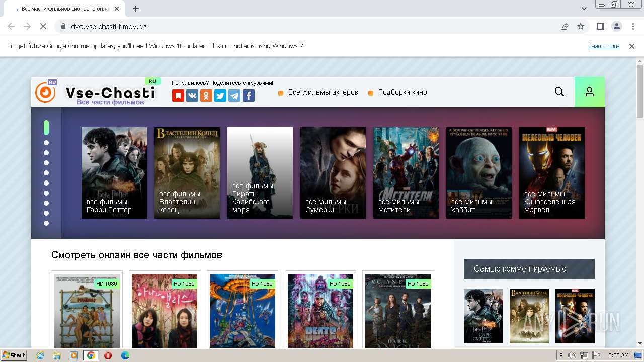This screenshot has width=644, height=362.
Task: Open a new browser tab
Action: tap(136, 9)
